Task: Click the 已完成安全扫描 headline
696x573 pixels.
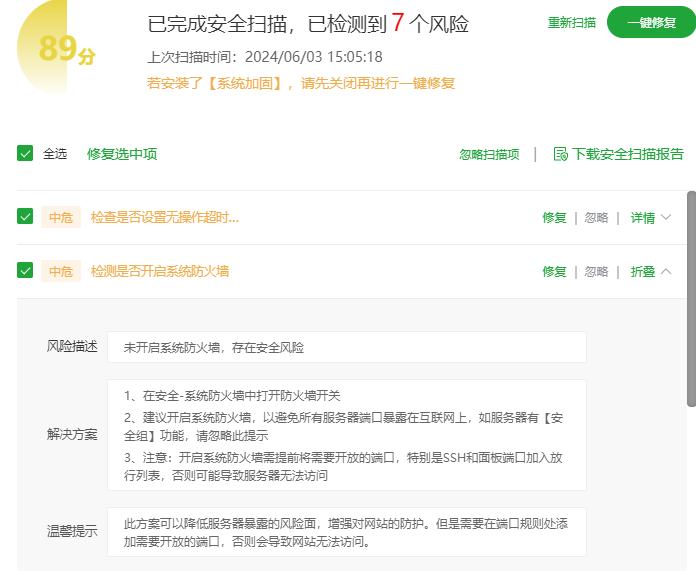Action: click(x=308, y=24)
